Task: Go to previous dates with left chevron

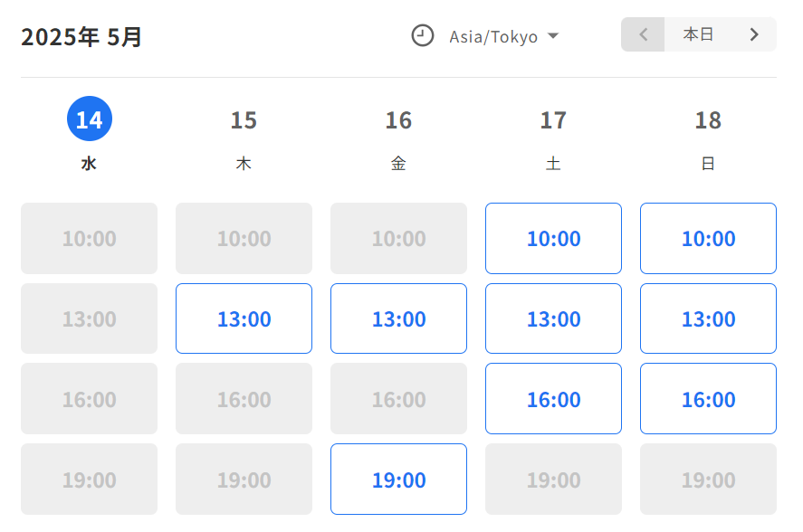Action: (x=644, y=34)
